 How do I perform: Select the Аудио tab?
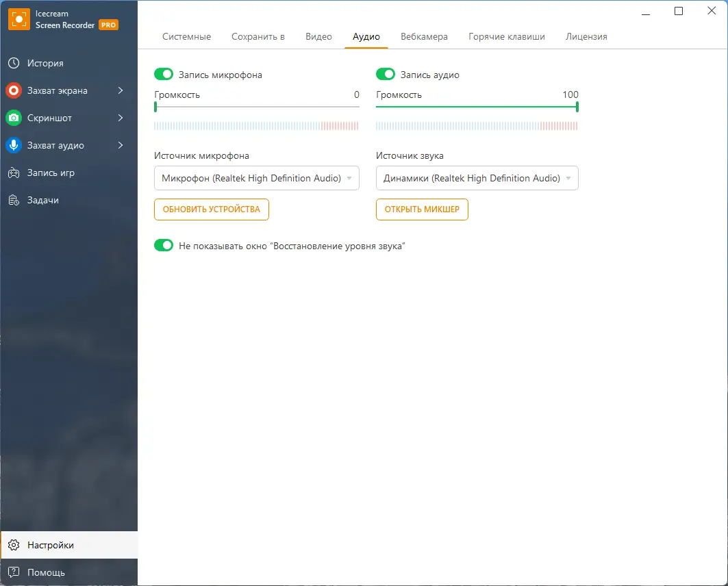pyautogui.click(x=366, y=37)
